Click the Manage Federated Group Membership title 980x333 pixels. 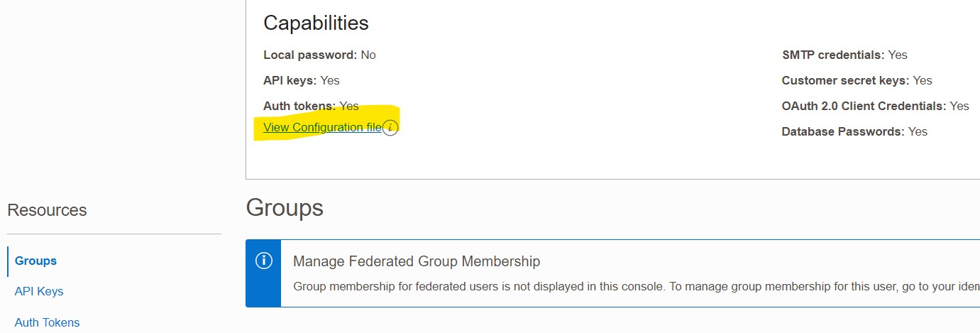pyautogui.click(x=417, y=261)
